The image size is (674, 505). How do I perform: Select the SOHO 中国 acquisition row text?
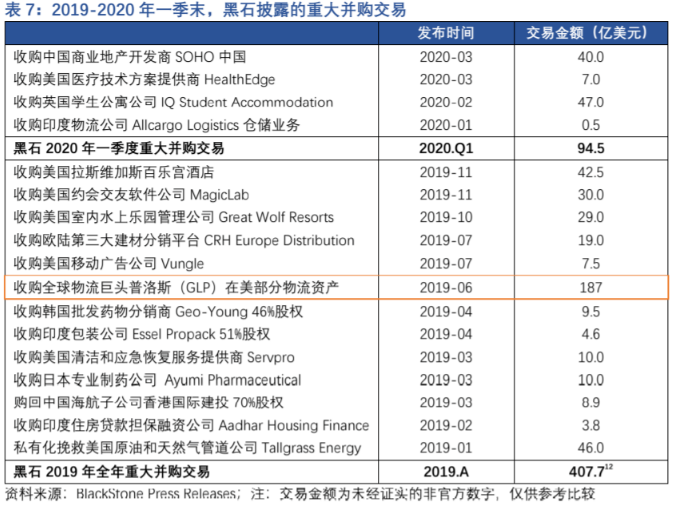click(x=130, y=57)
